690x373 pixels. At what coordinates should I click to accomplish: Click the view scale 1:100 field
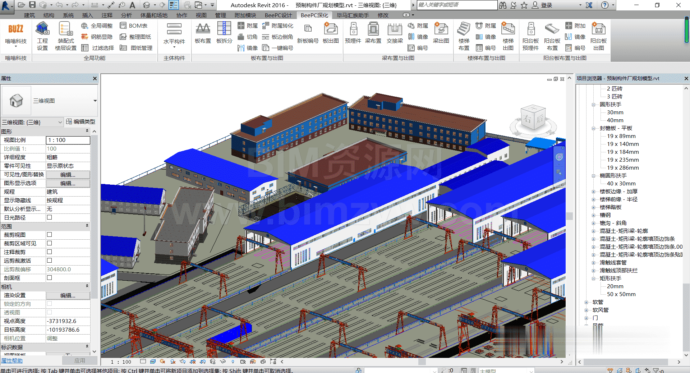coord(68,140)
